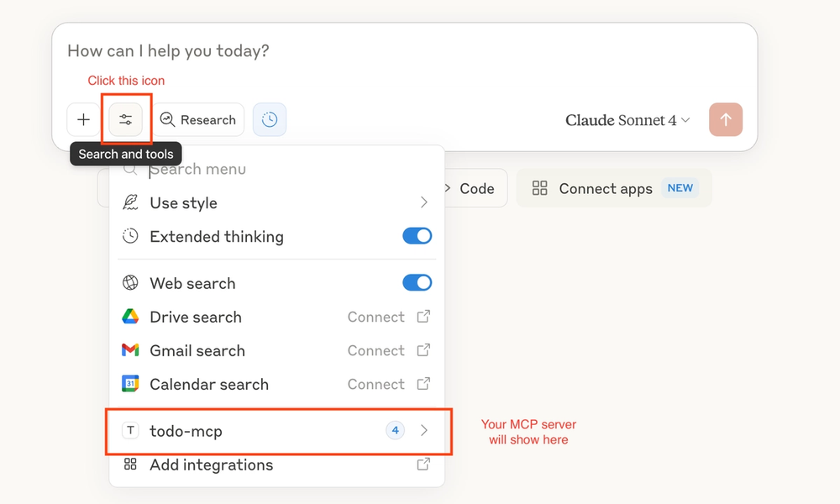Screen dimensions: 840x504
Task: Click Connect next to Calendar search
Action: 375,385
